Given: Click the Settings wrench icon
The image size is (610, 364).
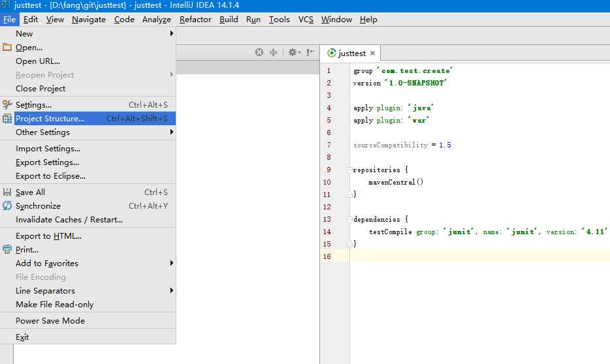Looking at the screenshot, I should coord(7,104).
